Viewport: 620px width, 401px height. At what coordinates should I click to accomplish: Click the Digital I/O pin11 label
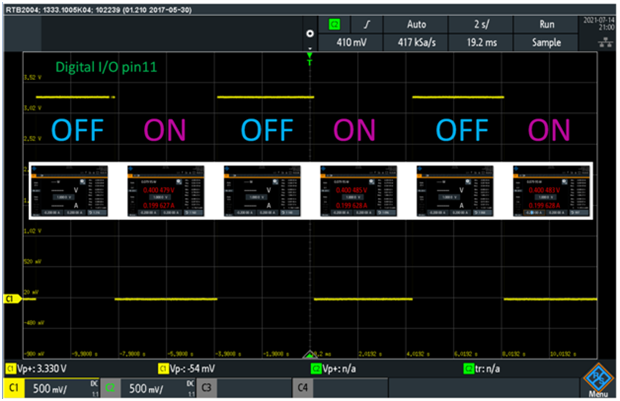(x=106, y=67)
